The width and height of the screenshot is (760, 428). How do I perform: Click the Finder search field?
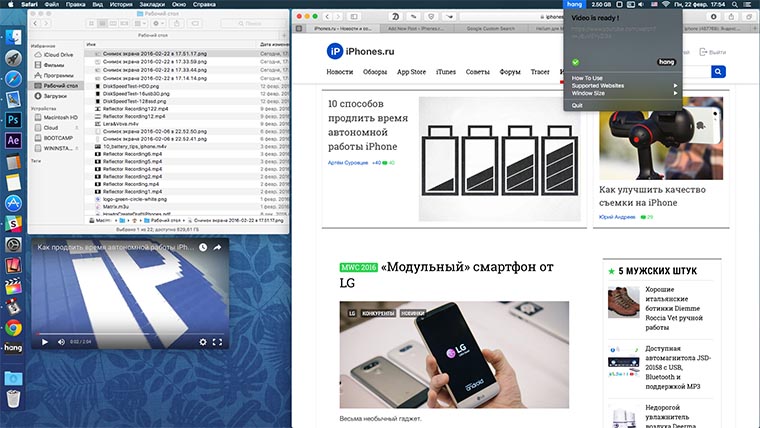[252, 23]
